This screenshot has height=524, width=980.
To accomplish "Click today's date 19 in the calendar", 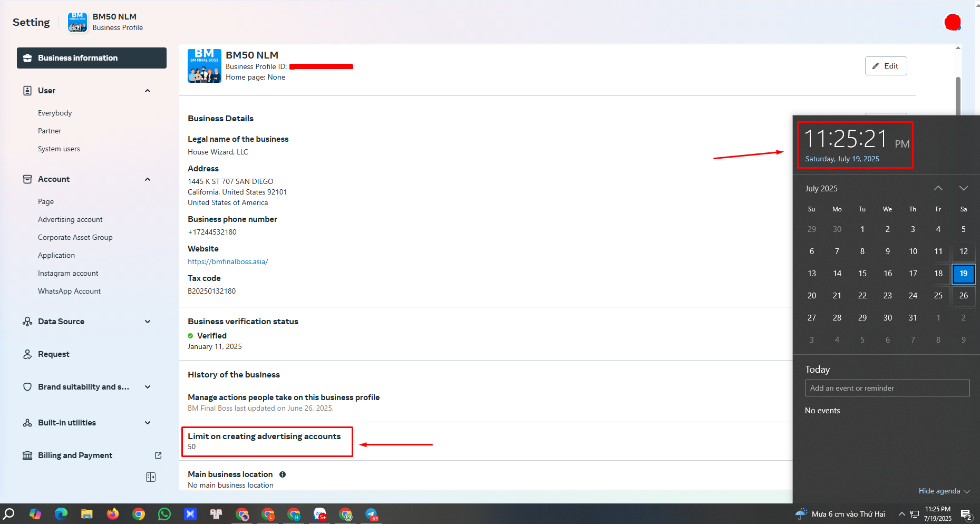I will (x=964, y=274).
